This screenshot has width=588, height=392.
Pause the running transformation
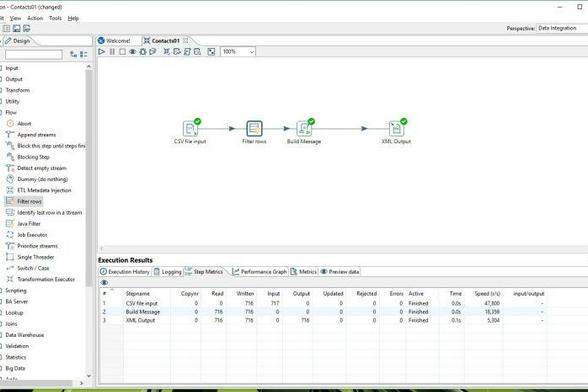[112, 52]
